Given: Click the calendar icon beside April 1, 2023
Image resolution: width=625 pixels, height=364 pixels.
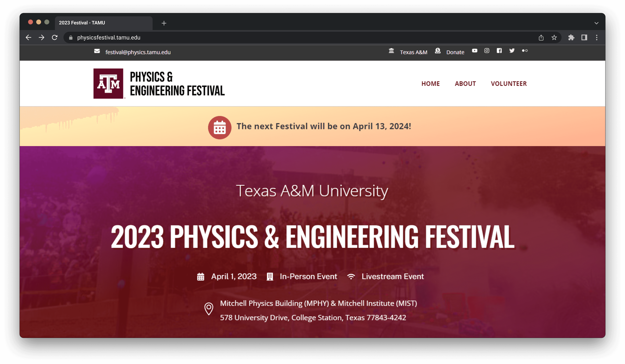Looking at the screenshot, I should (201, 276).
